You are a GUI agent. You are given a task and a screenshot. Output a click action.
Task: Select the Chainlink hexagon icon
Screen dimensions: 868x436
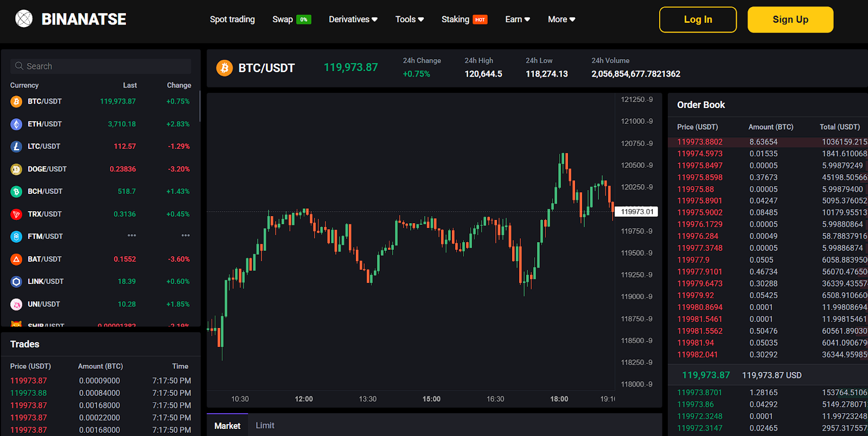(16, 282)
